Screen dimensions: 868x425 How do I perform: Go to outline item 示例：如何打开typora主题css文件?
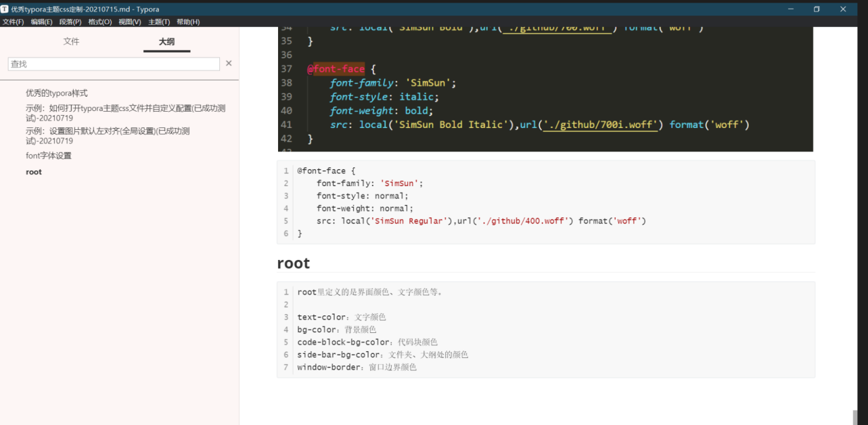tap(126, 113)
